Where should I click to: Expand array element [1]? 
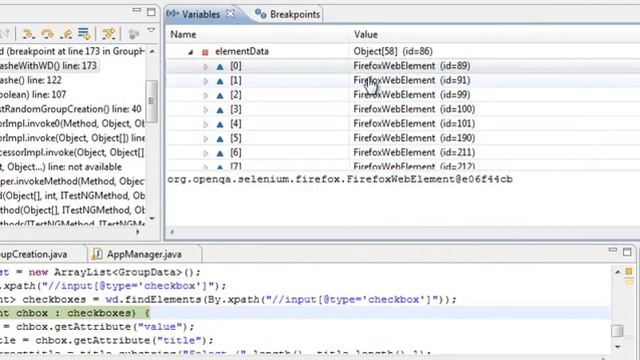(206, 81)
